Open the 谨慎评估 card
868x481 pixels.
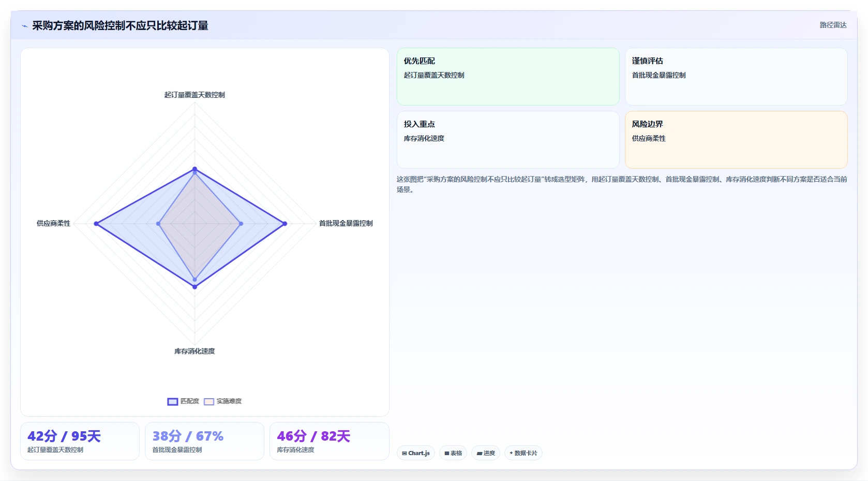pos(736,77)
